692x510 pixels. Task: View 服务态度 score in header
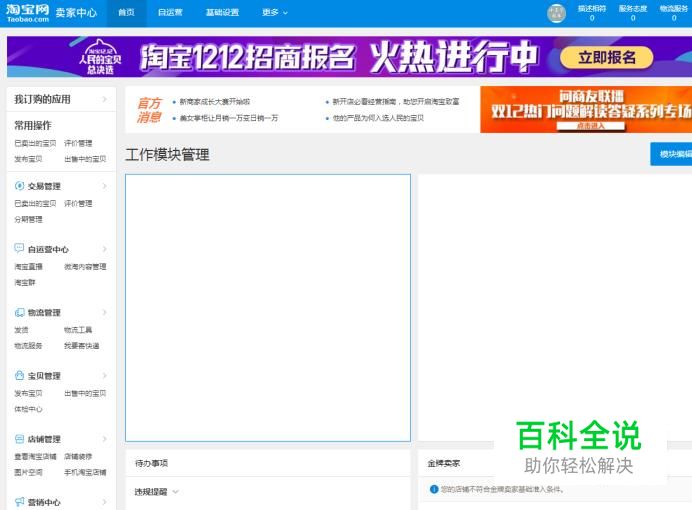click(x=633, y=13)
